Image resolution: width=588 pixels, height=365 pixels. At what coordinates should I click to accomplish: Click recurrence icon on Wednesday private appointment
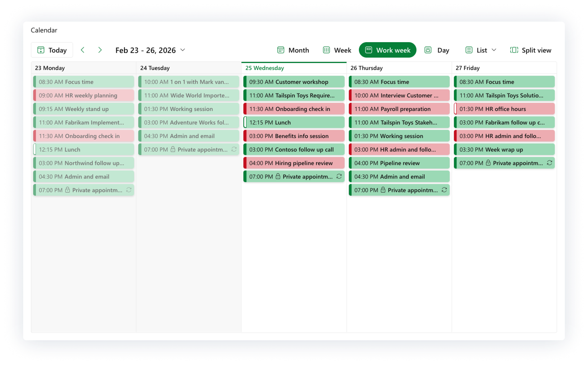pos(339,177)
